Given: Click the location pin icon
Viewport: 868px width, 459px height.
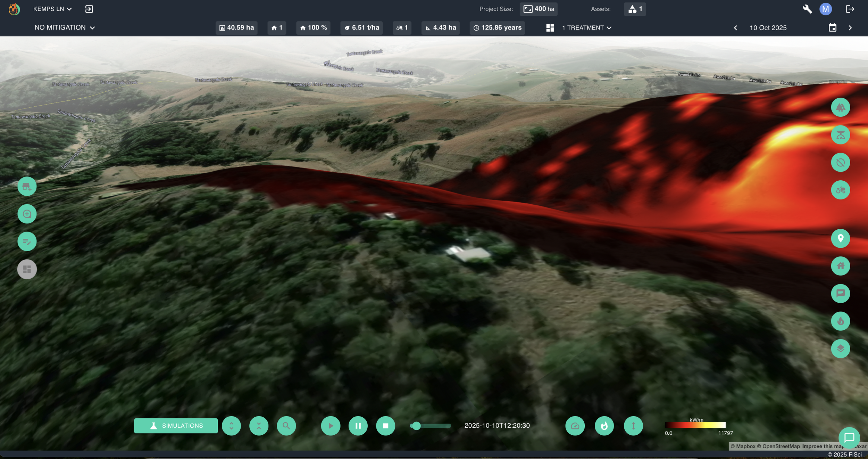Looking at the screenshot, I should [x=840, y=238].
